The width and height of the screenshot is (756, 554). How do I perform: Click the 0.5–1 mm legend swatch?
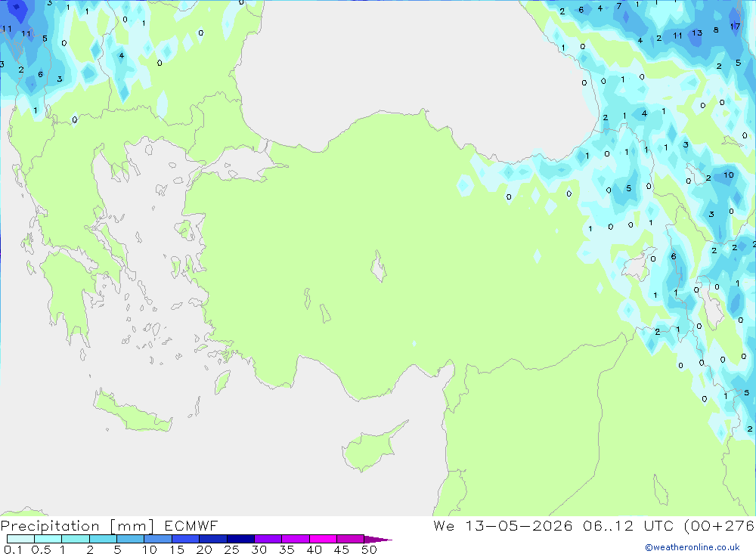pyautogui.click(x=48, y=539)
